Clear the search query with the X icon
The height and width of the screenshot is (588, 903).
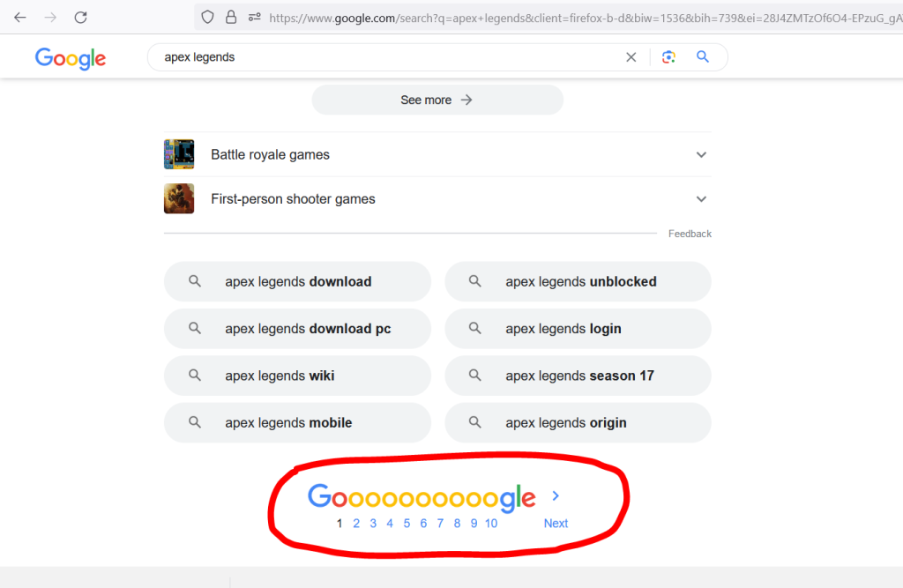[x=631, y=56]
